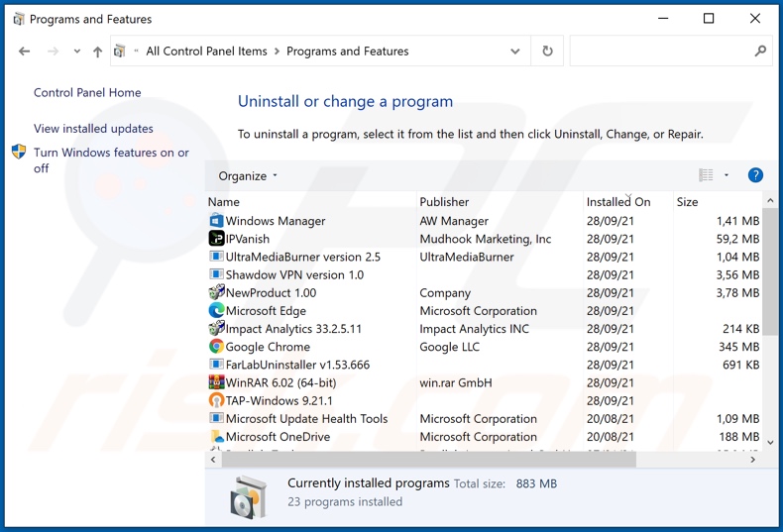Screen dimensions: 783x532
Task: Click the win.rar GmbH publisher cell
Action: pyautogui.click(x=456, y=382)
